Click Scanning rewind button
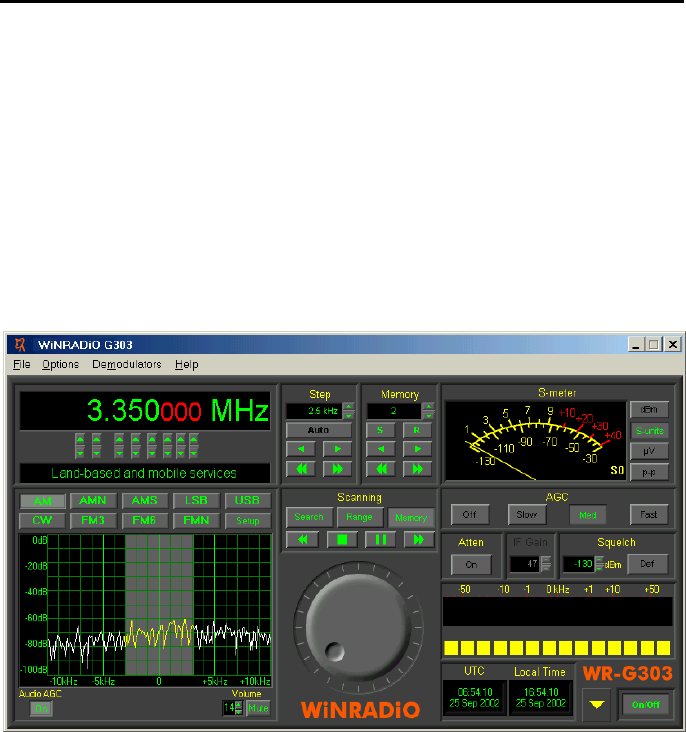This screenshot has height=732, width=686. (x=303, y=540)
